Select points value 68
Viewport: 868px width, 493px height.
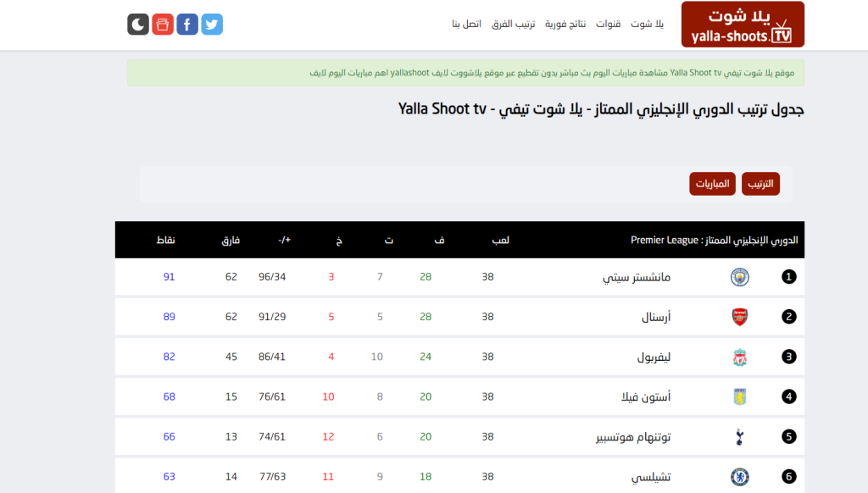click(x=169, y=396)
